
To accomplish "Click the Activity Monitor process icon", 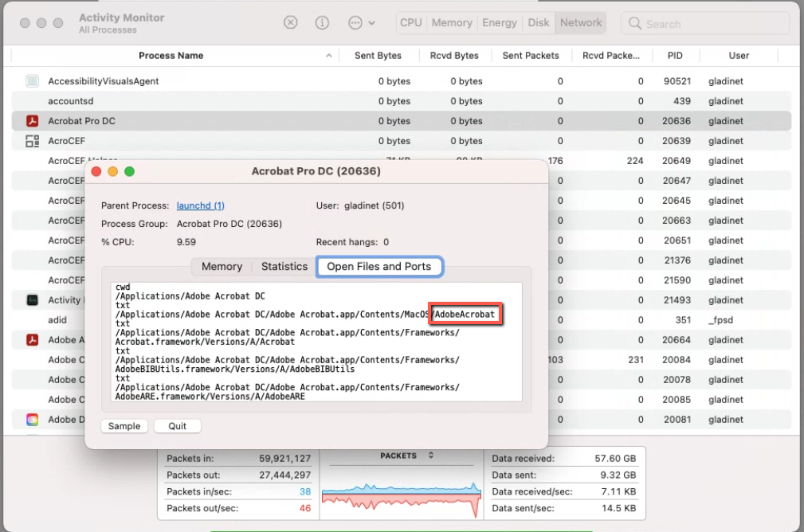I will tap(33, 299).
